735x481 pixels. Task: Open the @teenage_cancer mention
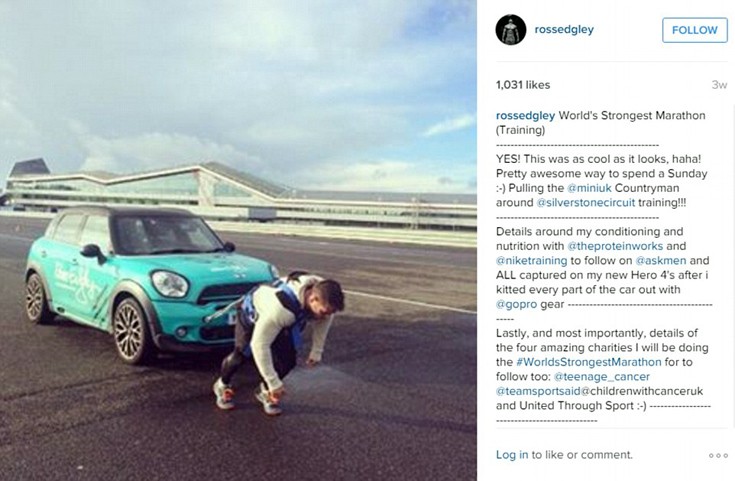602,376
